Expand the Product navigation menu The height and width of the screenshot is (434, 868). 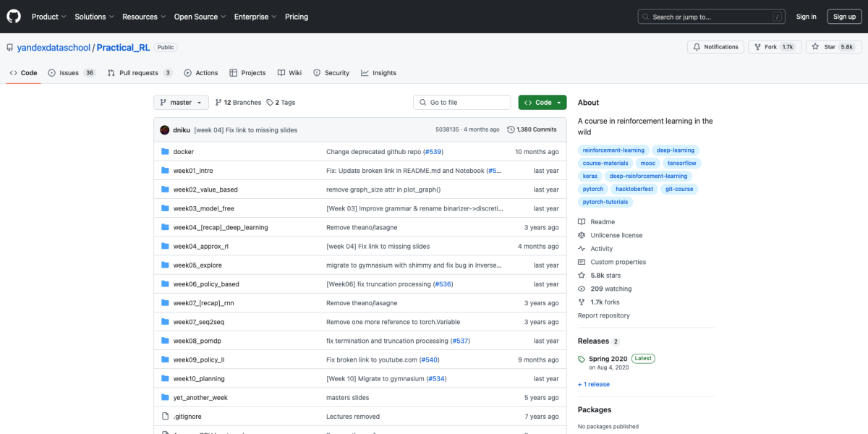click(48, 17)
